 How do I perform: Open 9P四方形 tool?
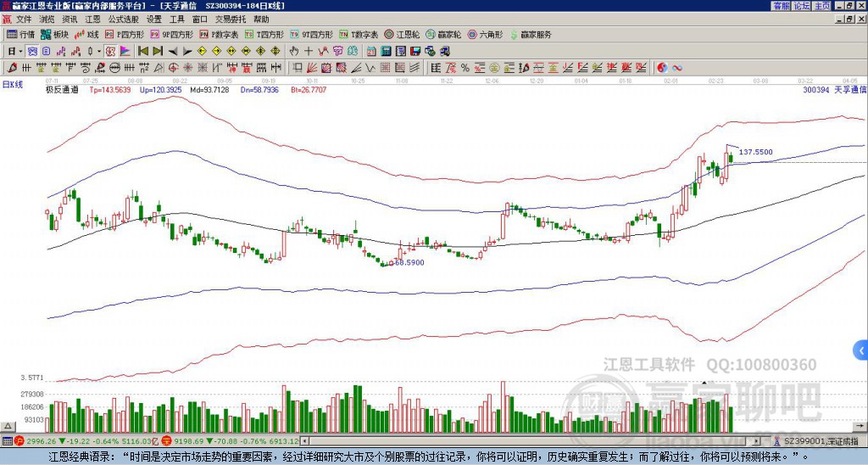pyautogui.click(x=172, y=34)
